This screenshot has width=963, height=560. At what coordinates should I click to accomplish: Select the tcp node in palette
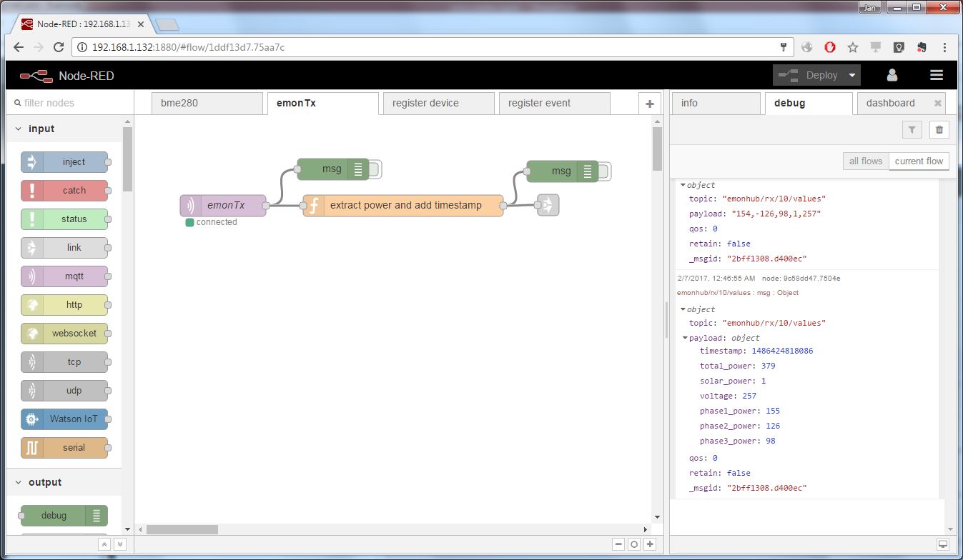click(x=64, y=362)
